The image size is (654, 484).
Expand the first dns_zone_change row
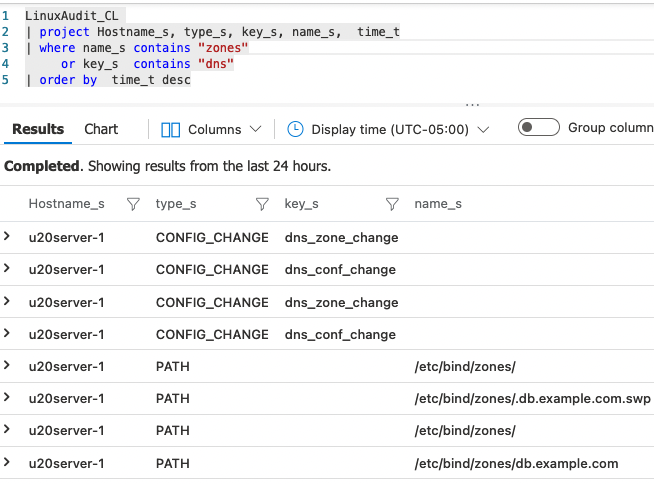pos(8,237)
